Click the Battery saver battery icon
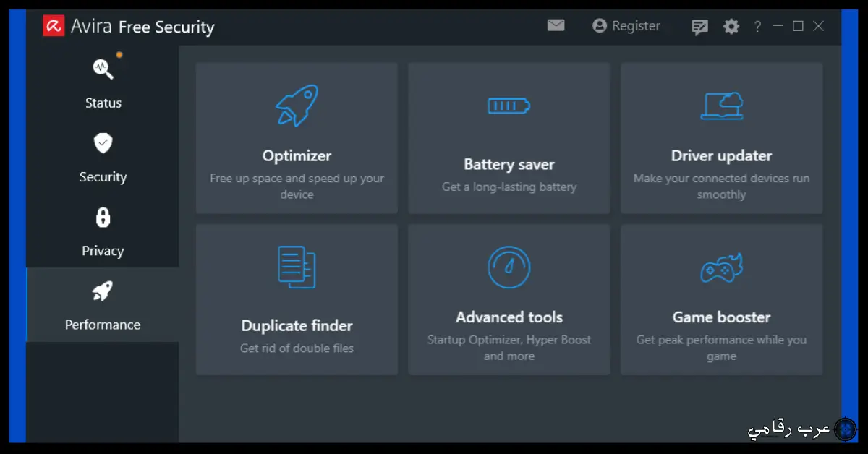This screenshot has height=454, width=868. (509, 106)
